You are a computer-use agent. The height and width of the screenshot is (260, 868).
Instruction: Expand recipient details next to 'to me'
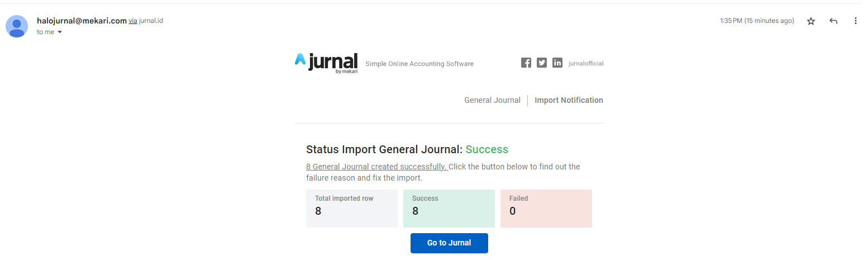(x=60, y=32)
